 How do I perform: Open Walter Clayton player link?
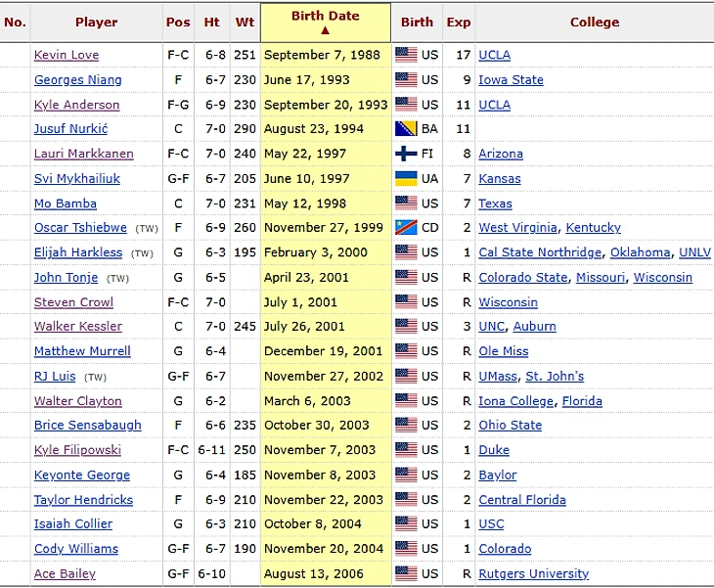[x=78, y=401]
